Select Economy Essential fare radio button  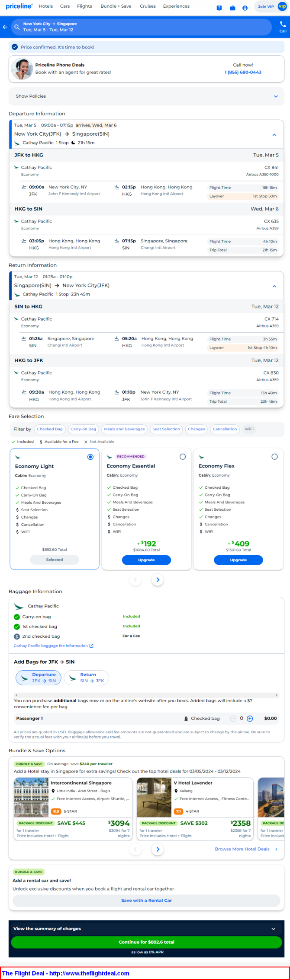[x=182, y=457]
